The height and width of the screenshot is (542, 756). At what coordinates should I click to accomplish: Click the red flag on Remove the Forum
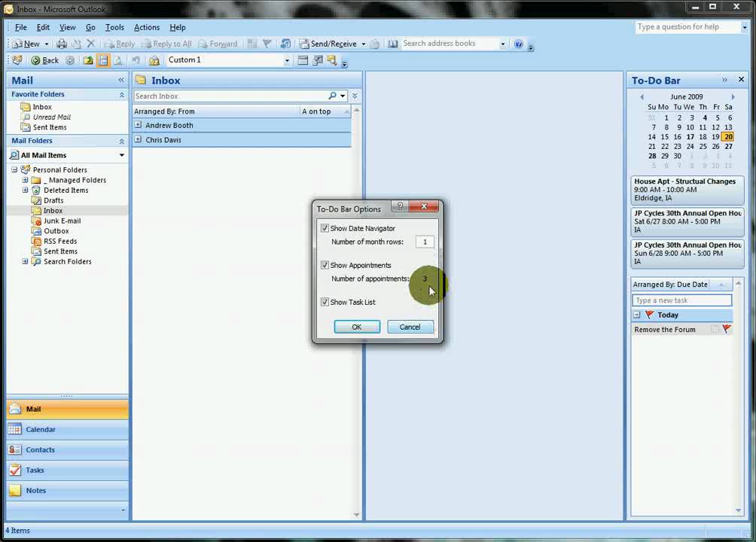[x=727, y=329]
